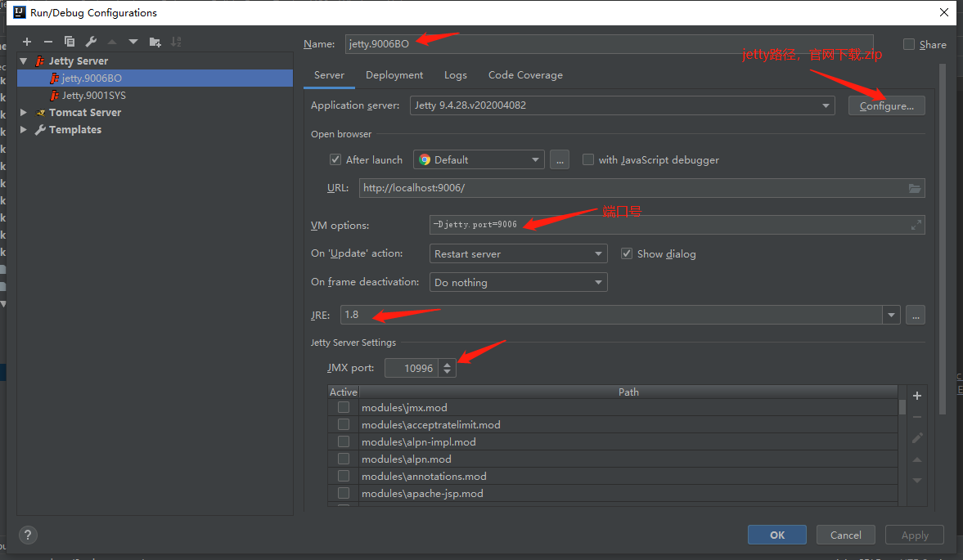Click JMX port number field
This screenshot has height=560, width=963.
[412, 368]
